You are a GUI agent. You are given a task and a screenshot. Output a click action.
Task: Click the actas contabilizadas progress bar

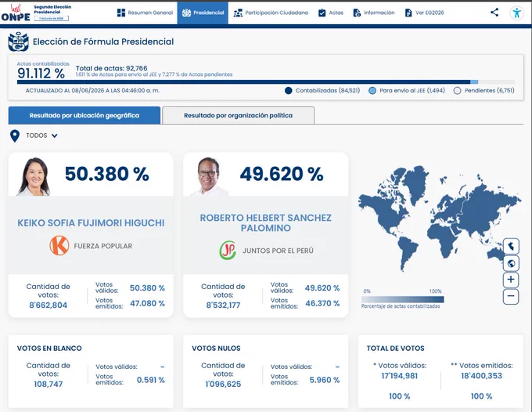click(x=266, y=82)
